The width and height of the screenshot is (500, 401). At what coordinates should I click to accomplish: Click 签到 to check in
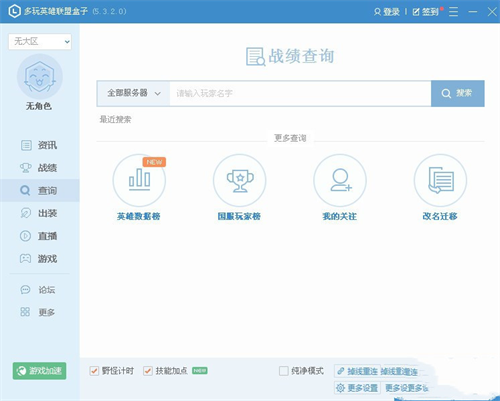426,12
